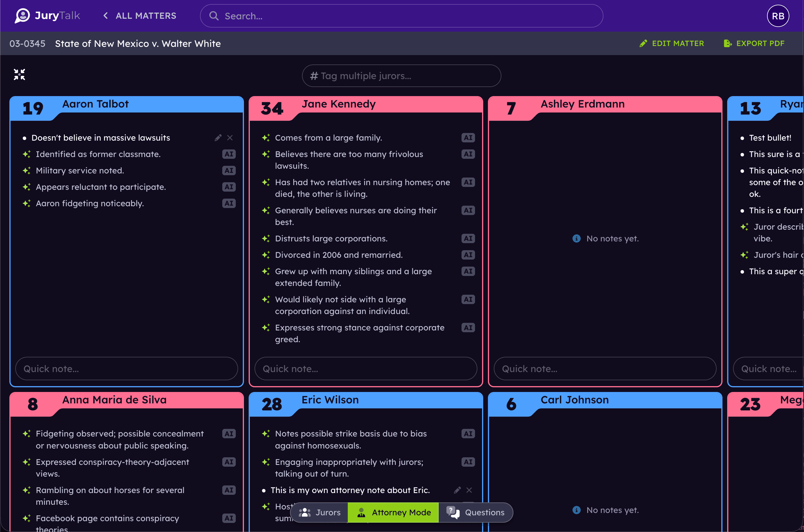Click info icon in Carl Johnson's card

click(576, 510)
